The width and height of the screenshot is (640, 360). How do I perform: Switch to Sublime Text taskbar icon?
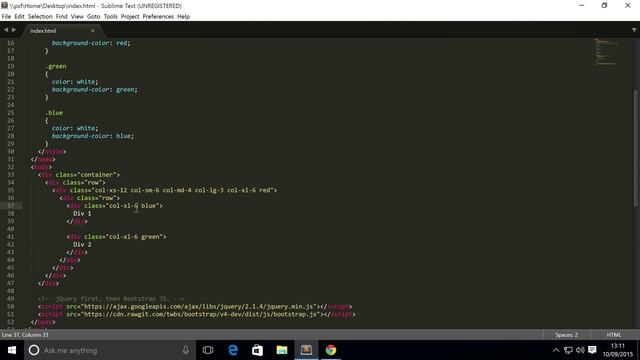coord(307,350)
